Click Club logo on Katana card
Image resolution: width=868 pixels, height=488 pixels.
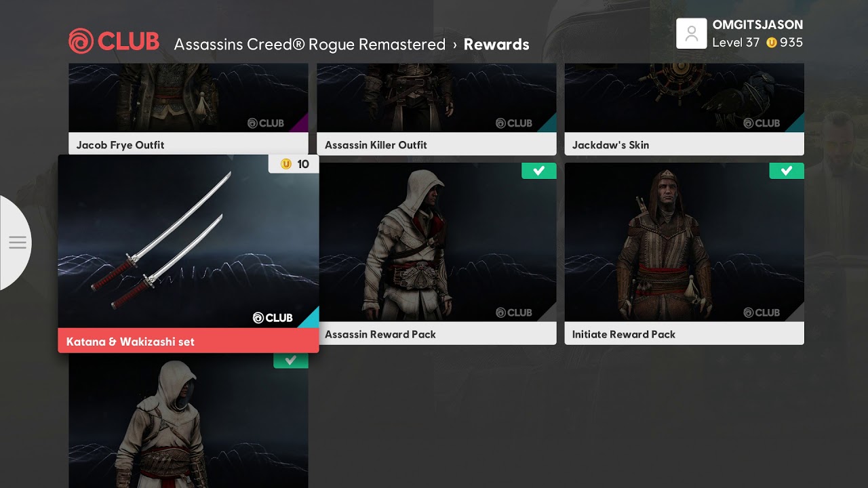[273, 318]
